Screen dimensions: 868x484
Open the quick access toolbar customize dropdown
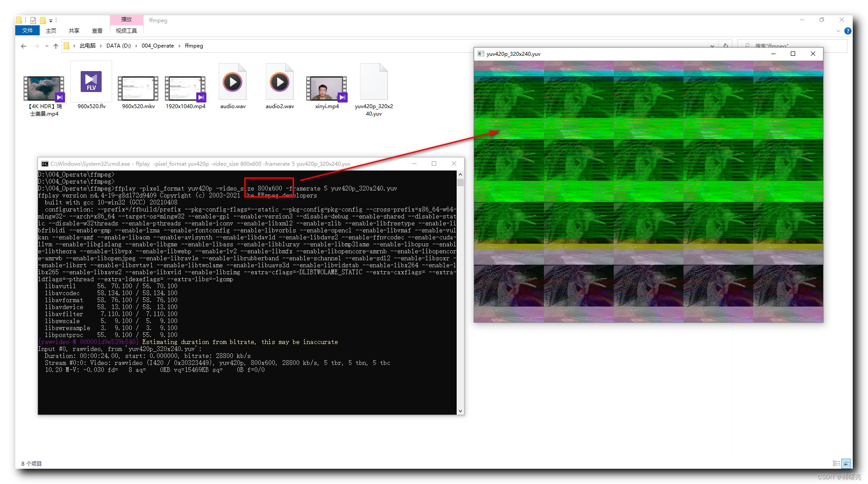(51, 20)
